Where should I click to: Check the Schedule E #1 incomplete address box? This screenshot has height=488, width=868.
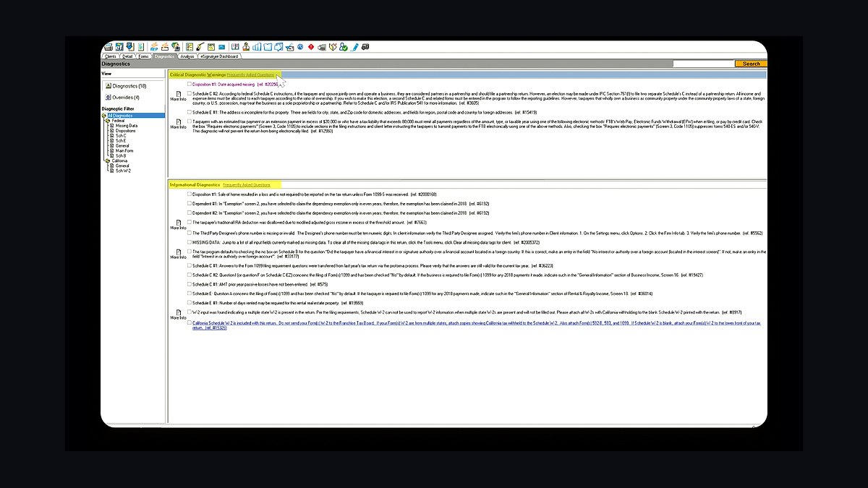coord(190,112)
